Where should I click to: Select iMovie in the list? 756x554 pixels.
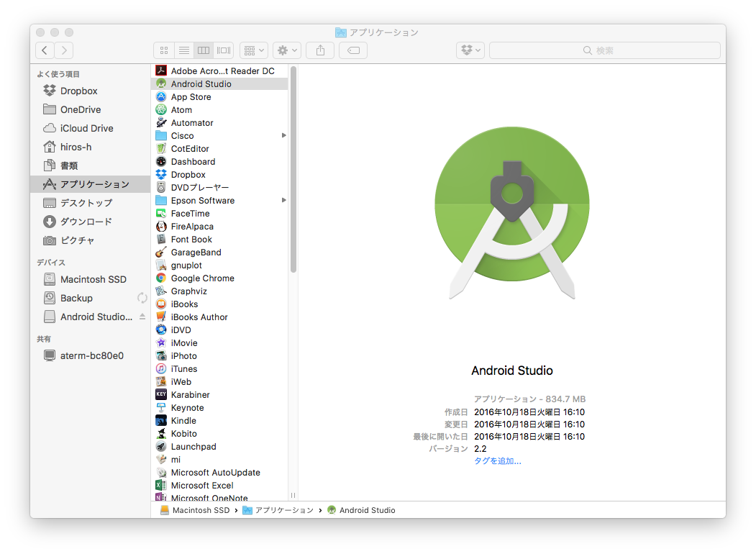click(220, 342)
